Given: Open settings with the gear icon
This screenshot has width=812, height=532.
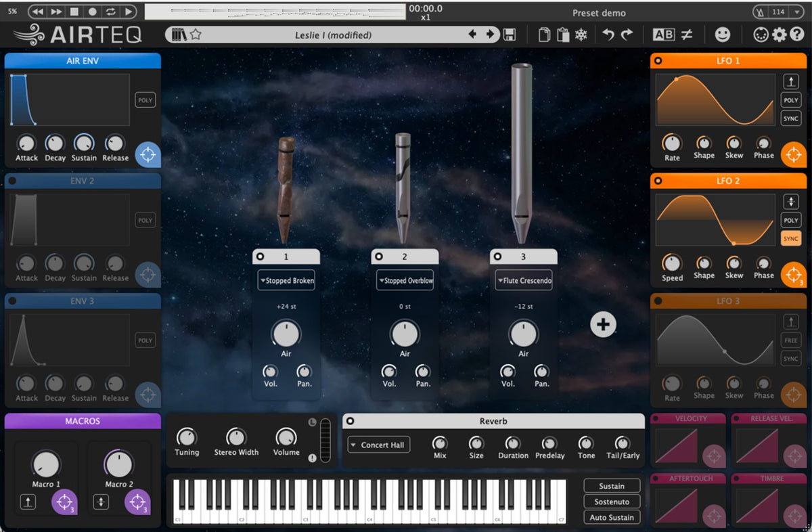Looking at the screenshot, I should tap(780, 35).
